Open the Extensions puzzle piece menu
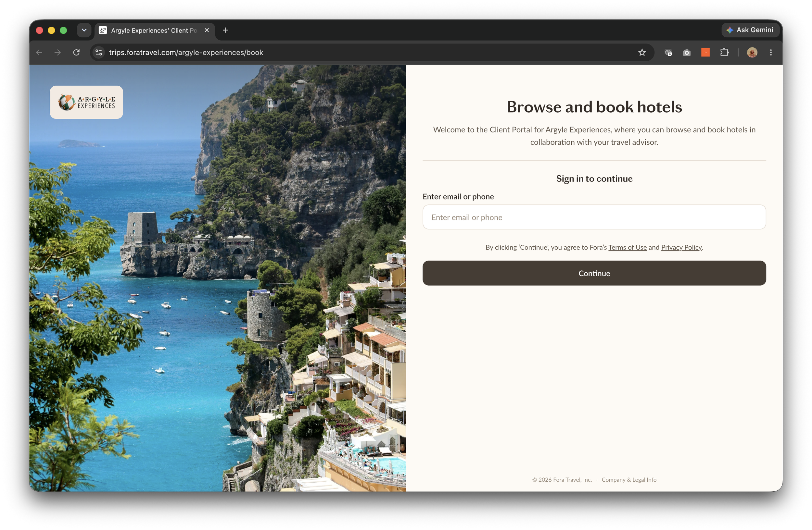This screenshot has width=812, height=530. pos(724,53)
